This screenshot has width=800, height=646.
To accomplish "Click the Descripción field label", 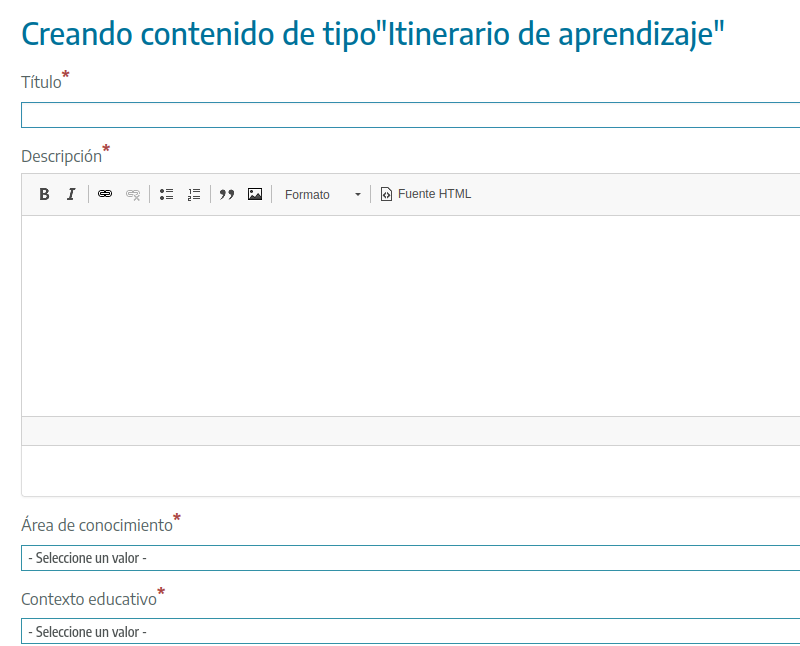I will [x=61, y=156].
